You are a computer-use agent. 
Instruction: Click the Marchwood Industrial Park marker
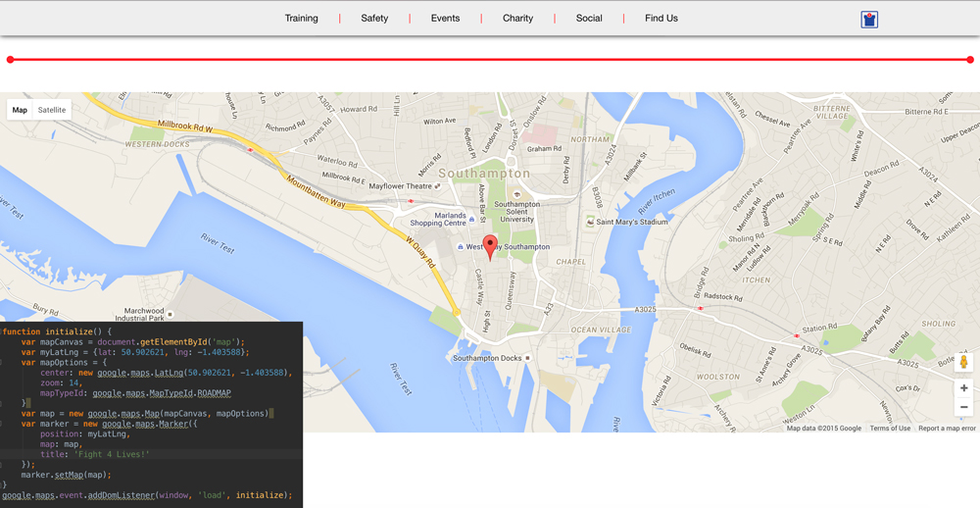(170, 315)
